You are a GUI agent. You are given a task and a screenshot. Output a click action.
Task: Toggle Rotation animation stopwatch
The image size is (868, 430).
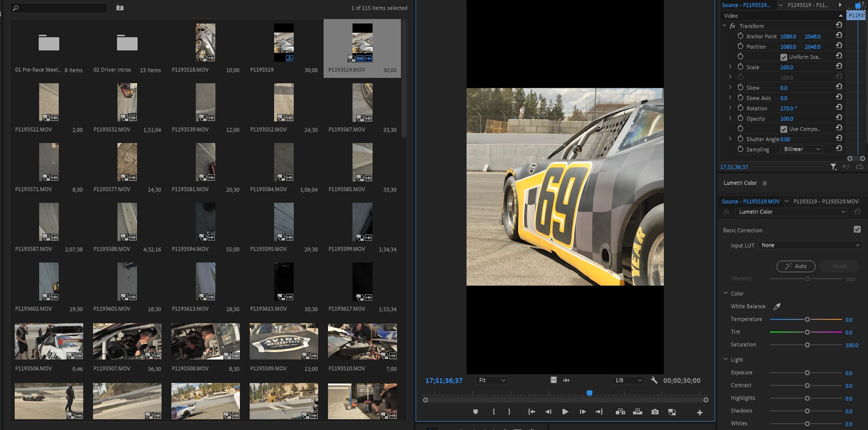[x=740, y=108]
